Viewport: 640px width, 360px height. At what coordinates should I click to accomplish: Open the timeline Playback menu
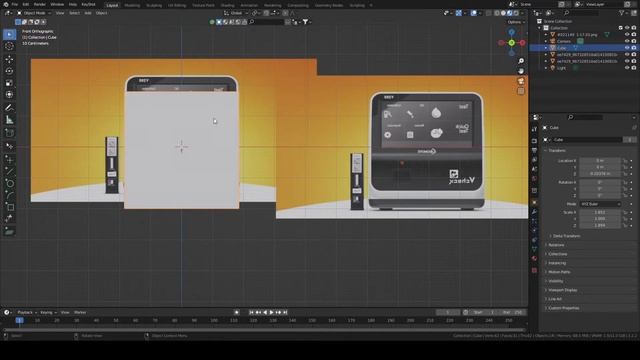pyautogui.click(x=27, y=312)
